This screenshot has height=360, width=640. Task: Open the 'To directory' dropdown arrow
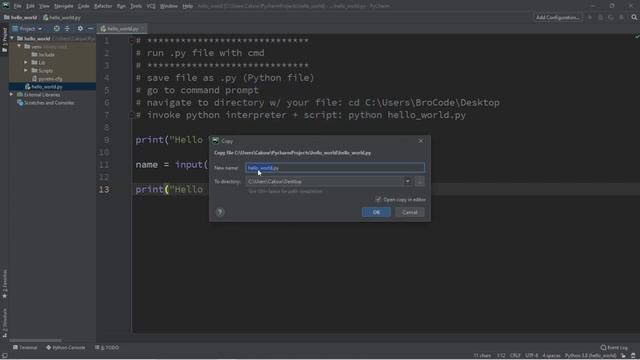point(407,182)
